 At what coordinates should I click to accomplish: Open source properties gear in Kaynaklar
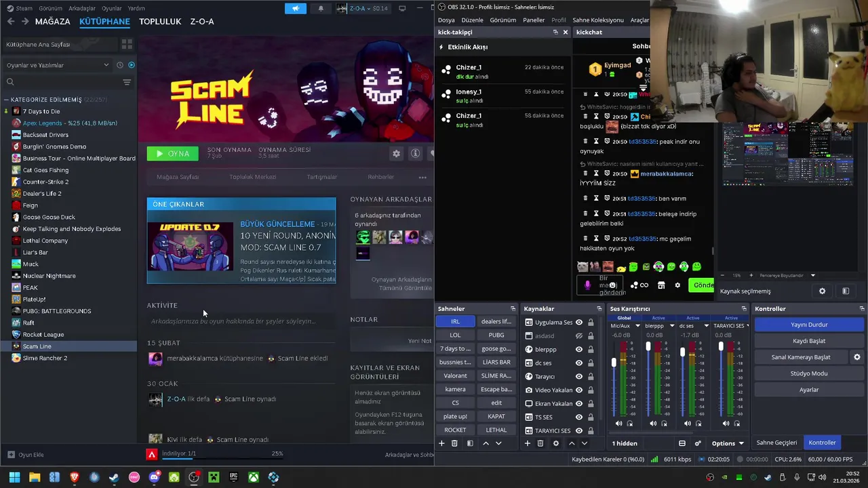click(556, 443)
